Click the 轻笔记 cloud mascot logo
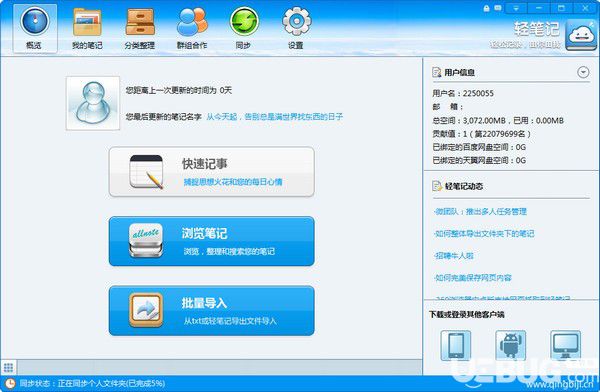This screenshot has width=600, height=392. coord(581,35)
